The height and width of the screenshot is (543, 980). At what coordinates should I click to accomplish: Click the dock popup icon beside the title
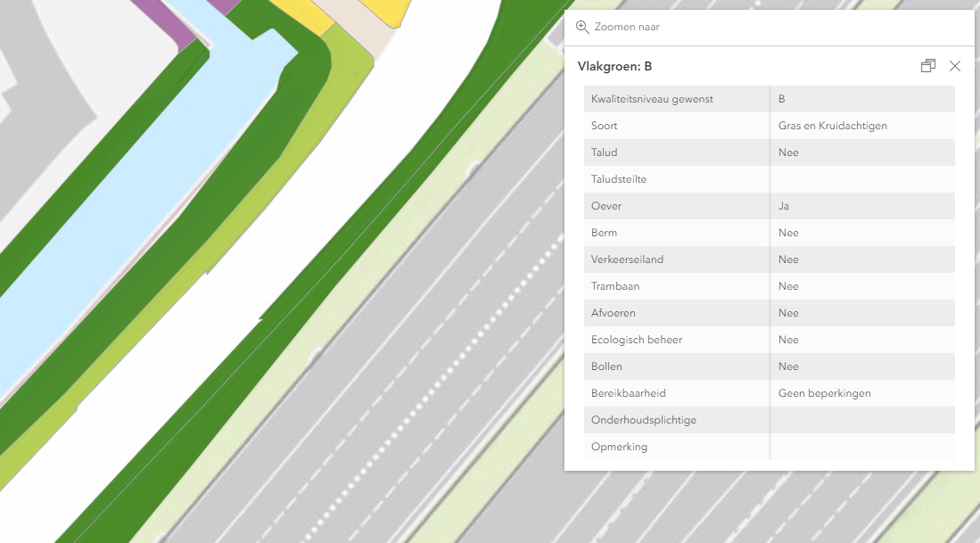pos(927,65)
